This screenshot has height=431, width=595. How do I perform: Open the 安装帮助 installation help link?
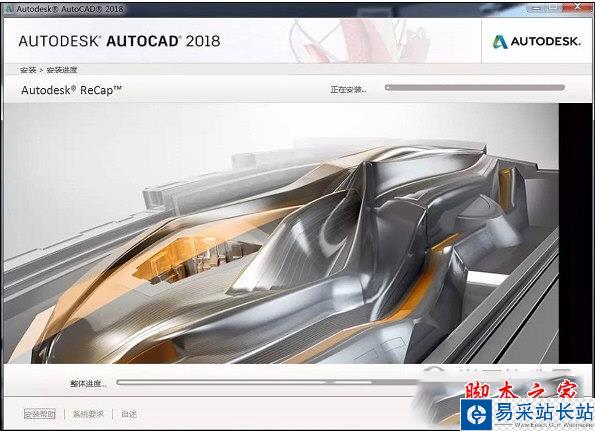coord(39,414)
